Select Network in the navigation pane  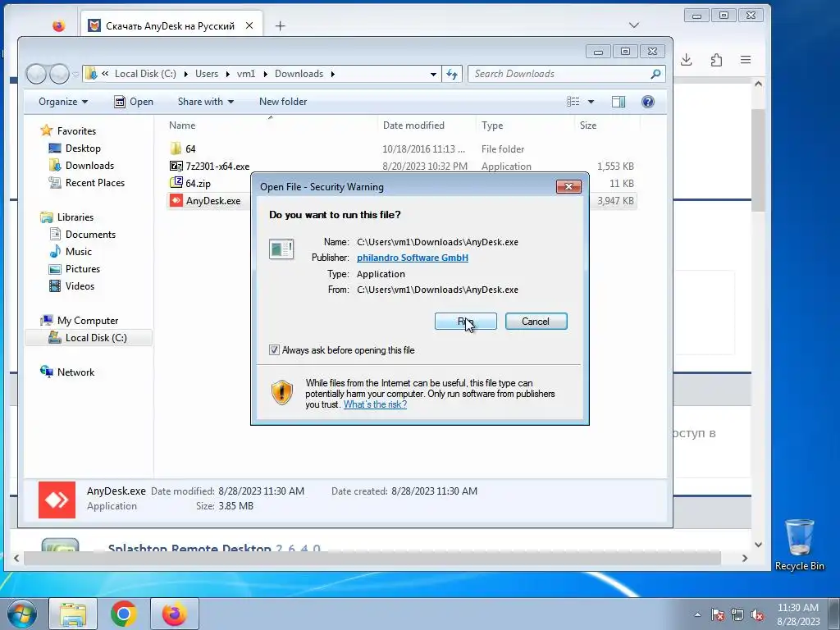75,372
